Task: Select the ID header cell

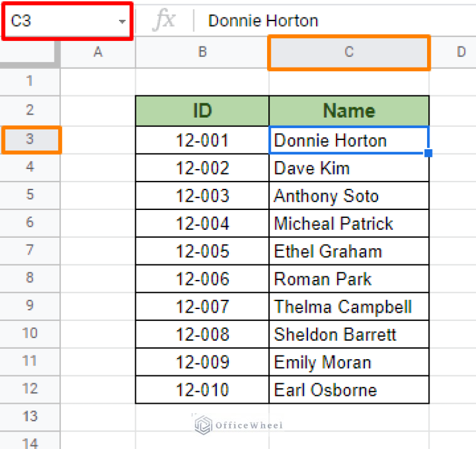Action: coord(202,111)
